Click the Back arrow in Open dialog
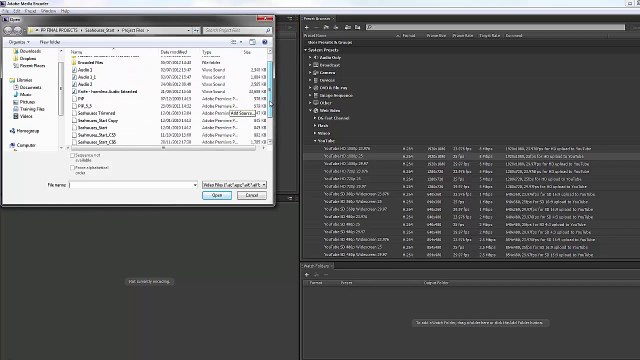This screenshot has height=360, width=640. 8,30
